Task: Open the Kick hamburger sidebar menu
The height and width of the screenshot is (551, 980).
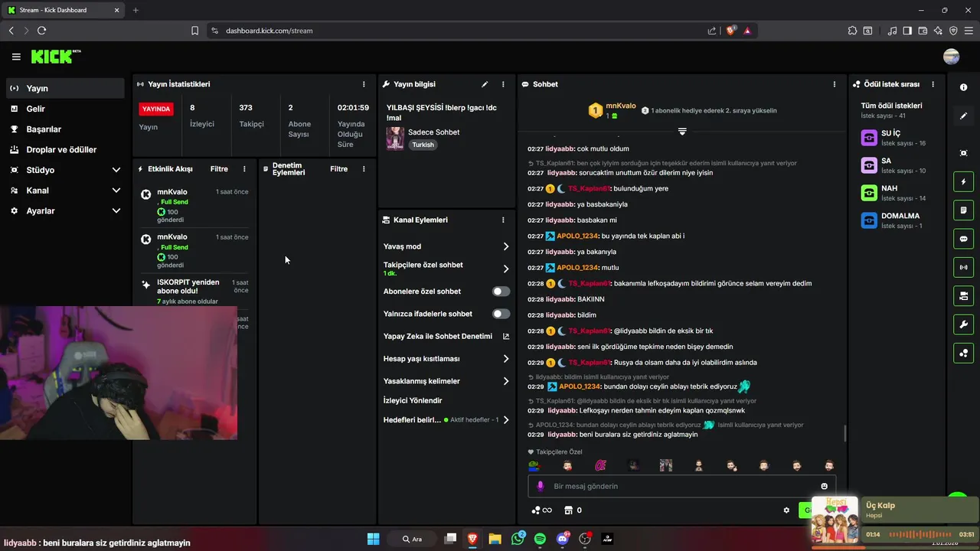Action: (x=16, y=57)
